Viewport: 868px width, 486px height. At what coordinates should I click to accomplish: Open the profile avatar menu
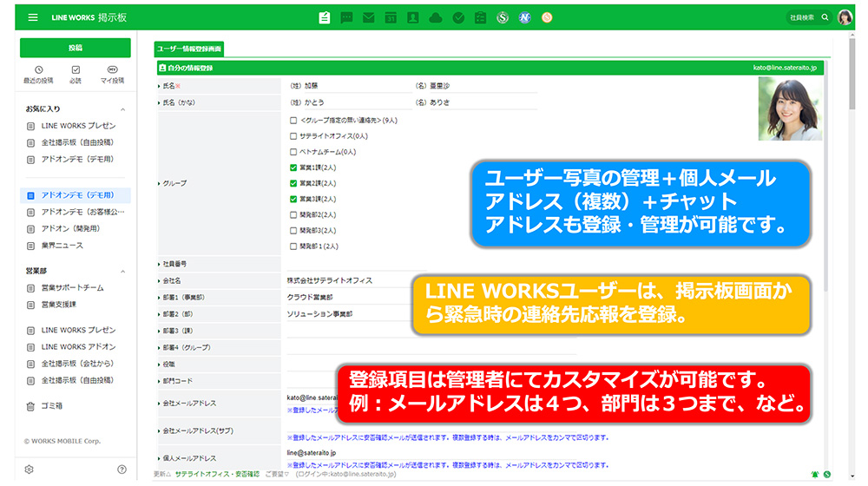[x=845, y=17]
